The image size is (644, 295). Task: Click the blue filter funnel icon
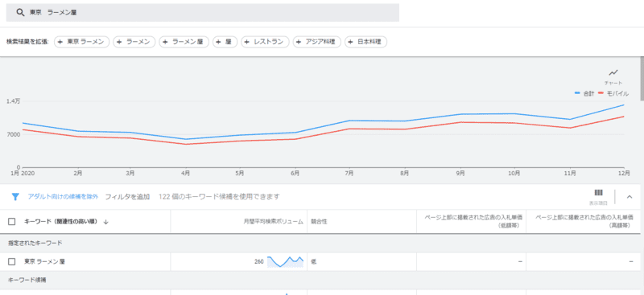click(x=15, y=196)
